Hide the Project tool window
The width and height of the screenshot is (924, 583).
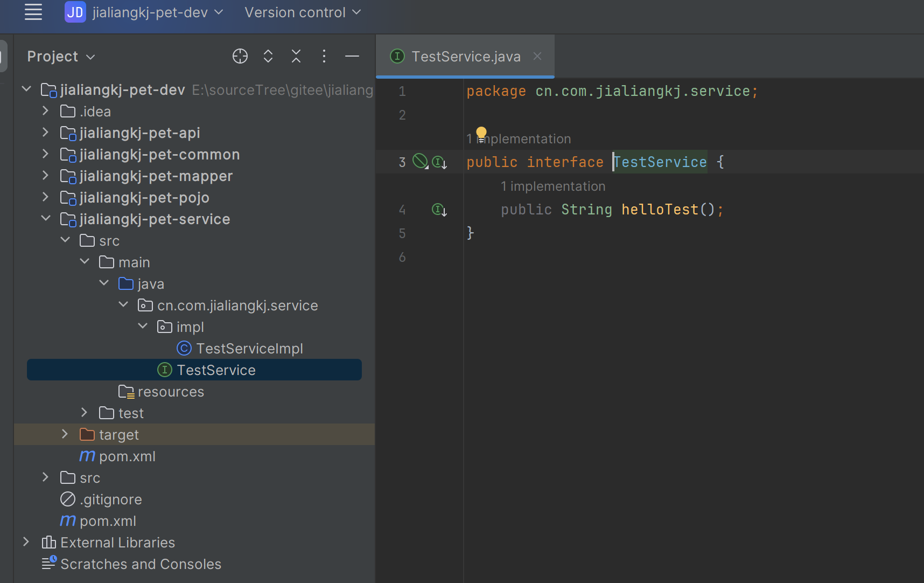352,56
